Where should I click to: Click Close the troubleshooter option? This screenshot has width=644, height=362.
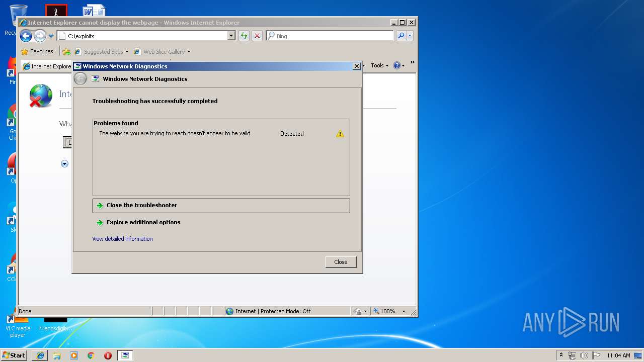(221, 206)
